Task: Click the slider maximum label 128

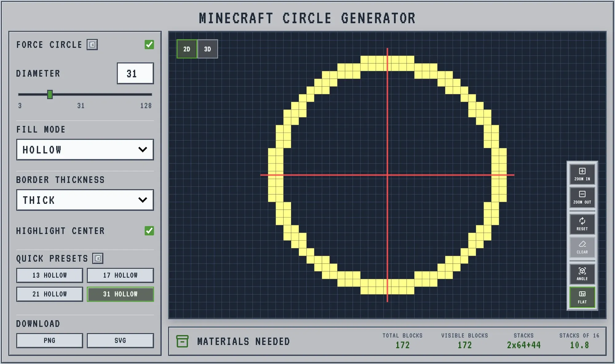Action: tap(146, 106)
